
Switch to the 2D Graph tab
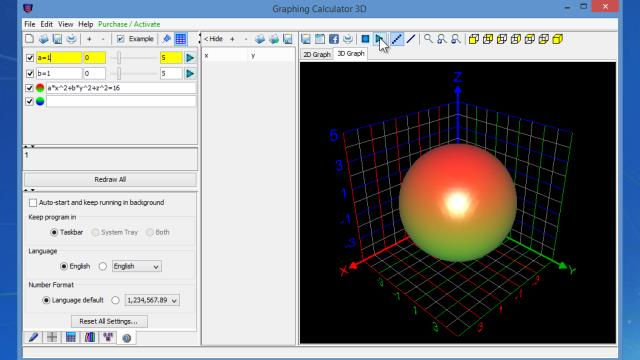point(317,54)
